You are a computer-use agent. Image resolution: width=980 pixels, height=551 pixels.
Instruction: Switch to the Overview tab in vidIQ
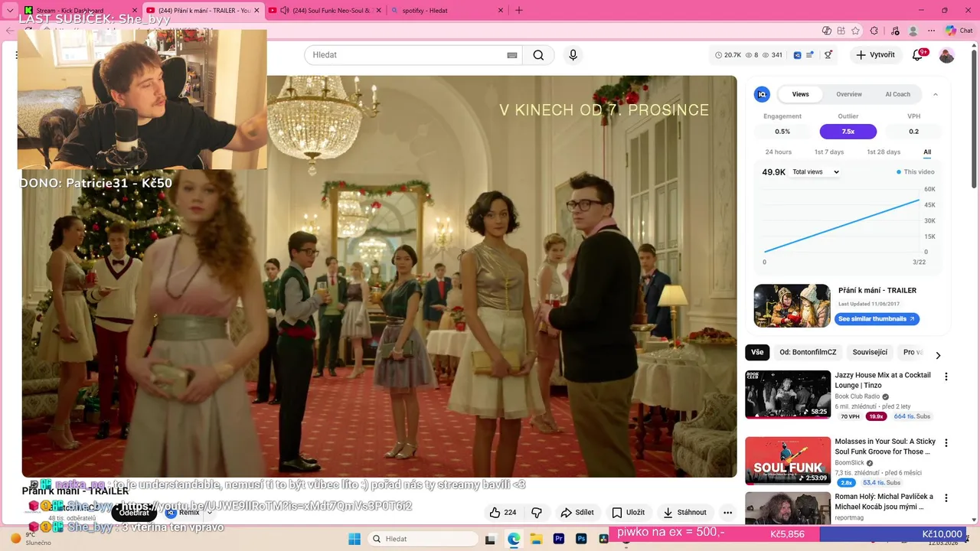pos(849,94)
